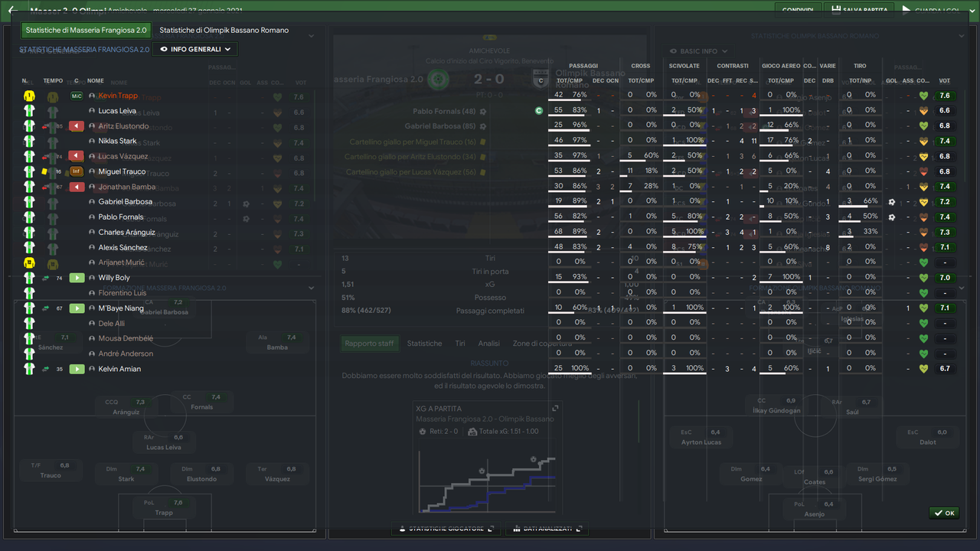Viewport: 980px width, 551px height.
Task: Go back with the top-left arrow
Action: (x=12, y=11)
